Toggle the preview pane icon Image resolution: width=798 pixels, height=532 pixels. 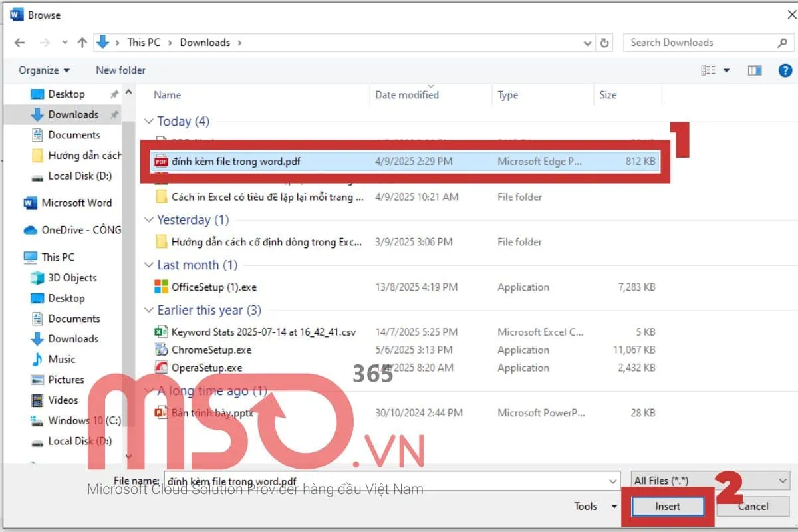(x=755, y=70)
